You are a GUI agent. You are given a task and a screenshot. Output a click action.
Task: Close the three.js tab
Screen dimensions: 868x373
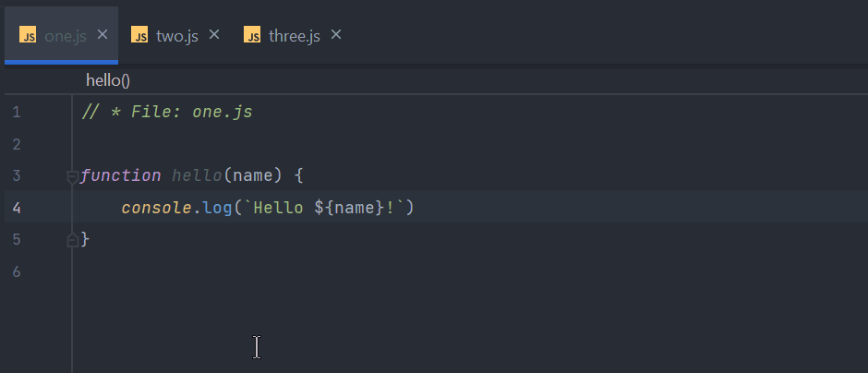[336, 34]
